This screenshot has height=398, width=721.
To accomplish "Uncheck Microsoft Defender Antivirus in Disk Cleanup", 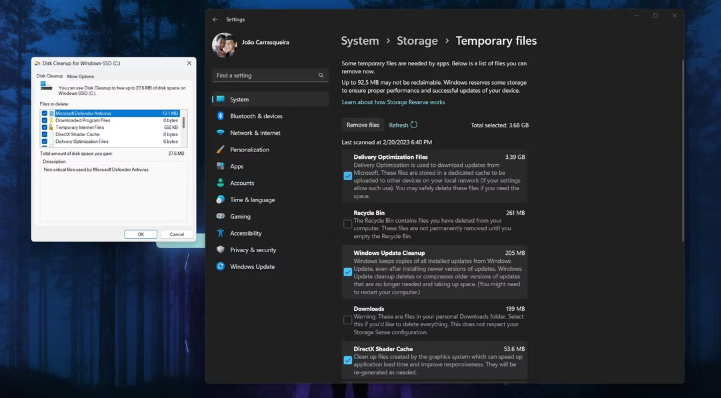I will (x=45, y=113).
